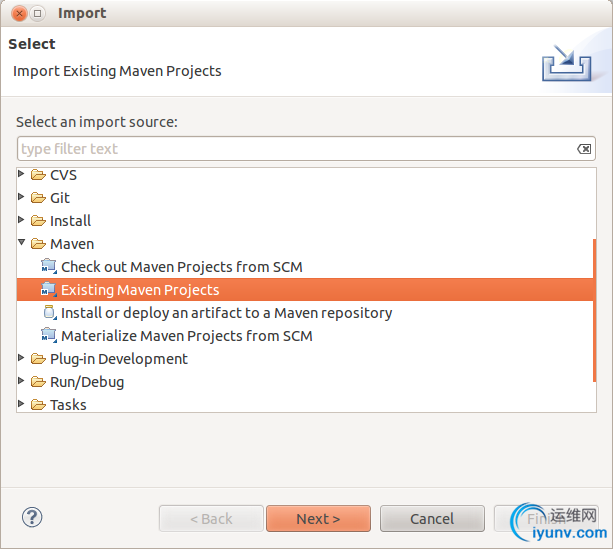This screenshot has width=613, height=549.
Task: Expand the Plug-in Development node
Action: tap(22, 359)
